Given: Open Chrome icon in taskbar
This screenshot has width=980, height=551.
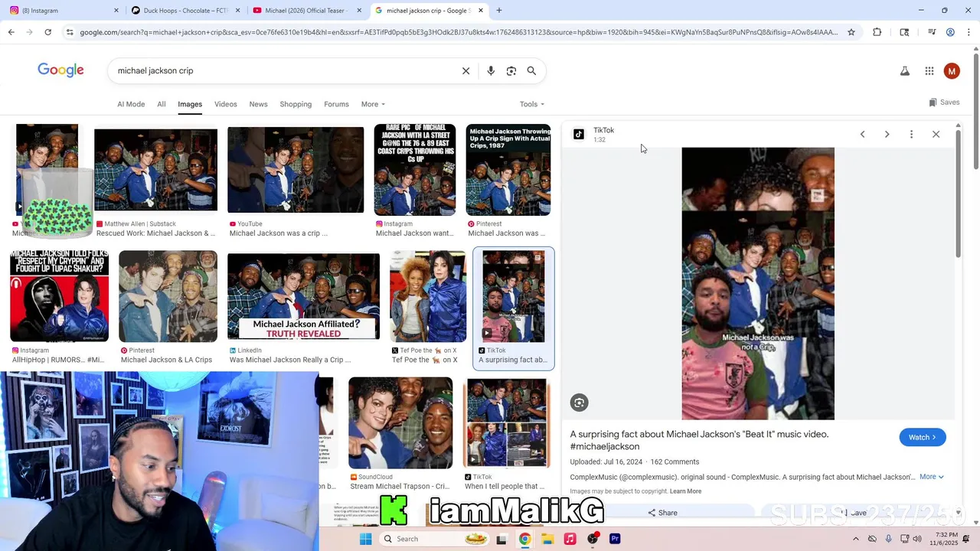Looking at the screenshot, I should click(x=524, y=539).
